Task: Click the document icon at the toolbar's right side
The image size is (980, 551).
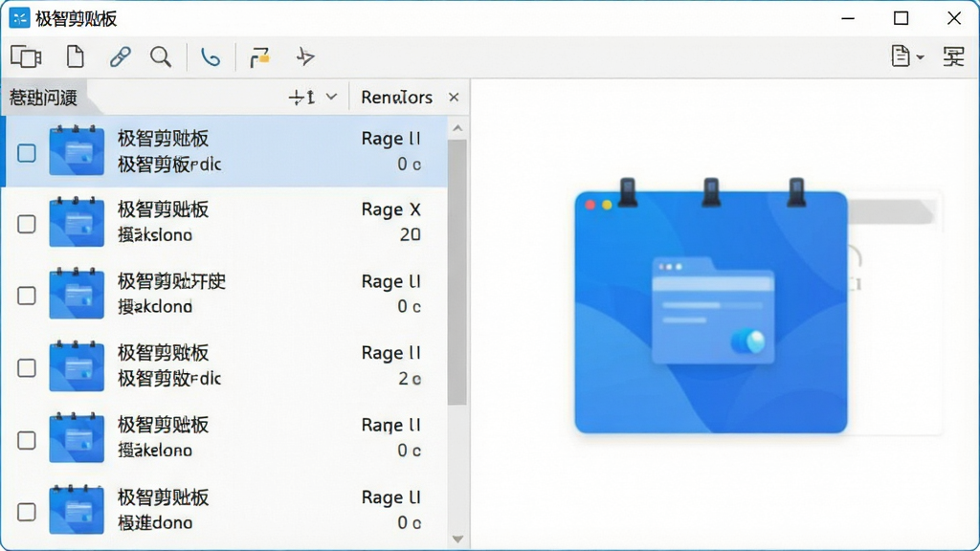Action: [900, 56]
